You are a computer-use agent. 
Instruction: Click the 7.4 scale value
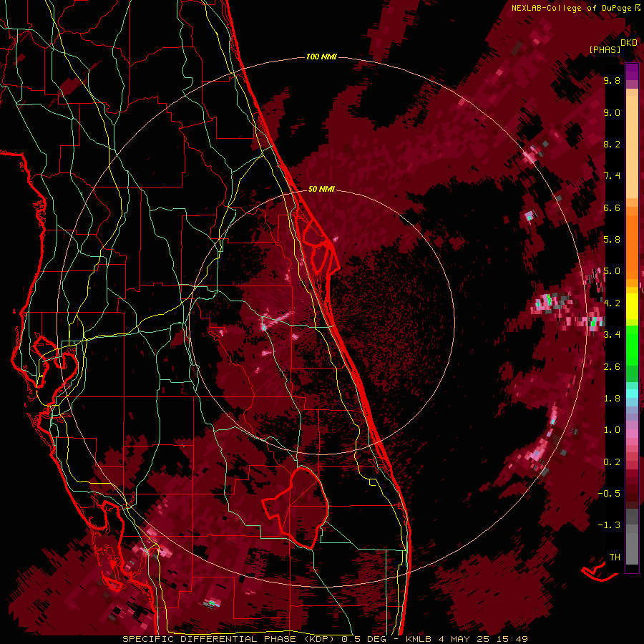click(612, 176)
